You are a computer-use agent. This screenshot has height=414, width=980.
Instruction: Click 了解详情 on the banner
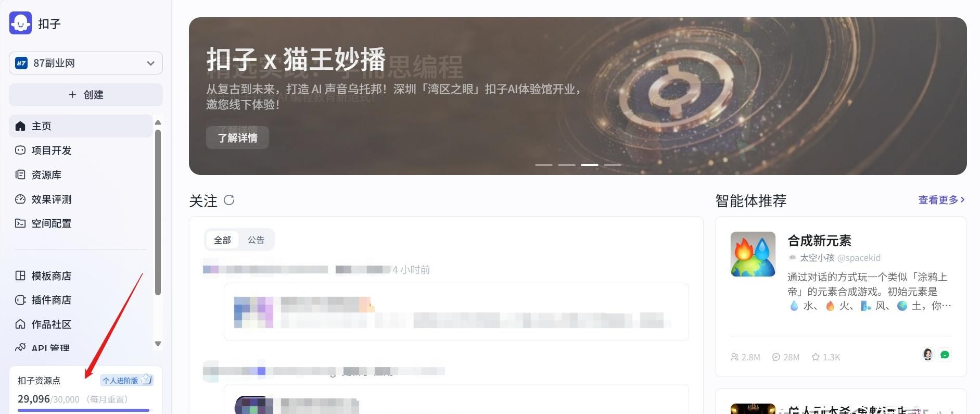point(237,137)
